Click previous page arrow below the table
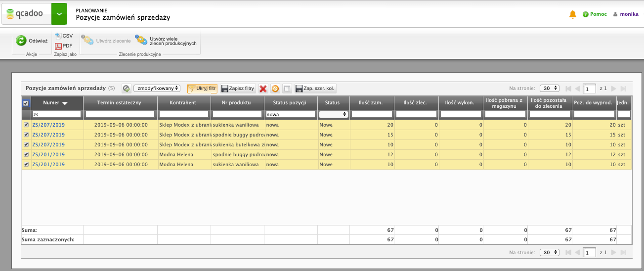 [577, 253]
